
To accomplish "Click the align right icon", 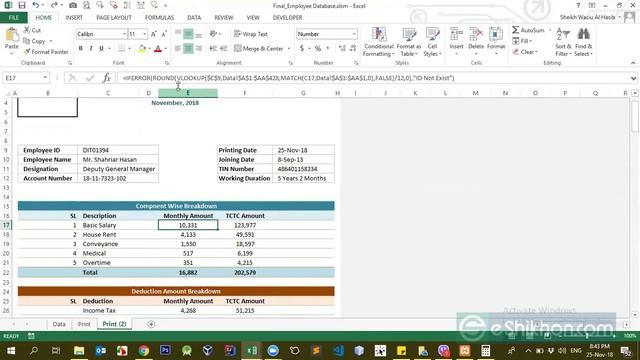I will [199, 49].
